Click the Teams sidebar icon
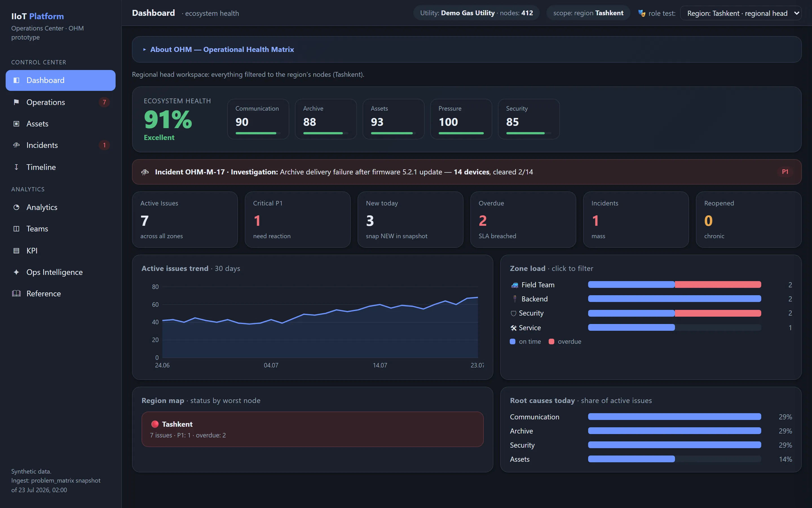The height and width of the screenshot is (508, 812). pos(16,229)
